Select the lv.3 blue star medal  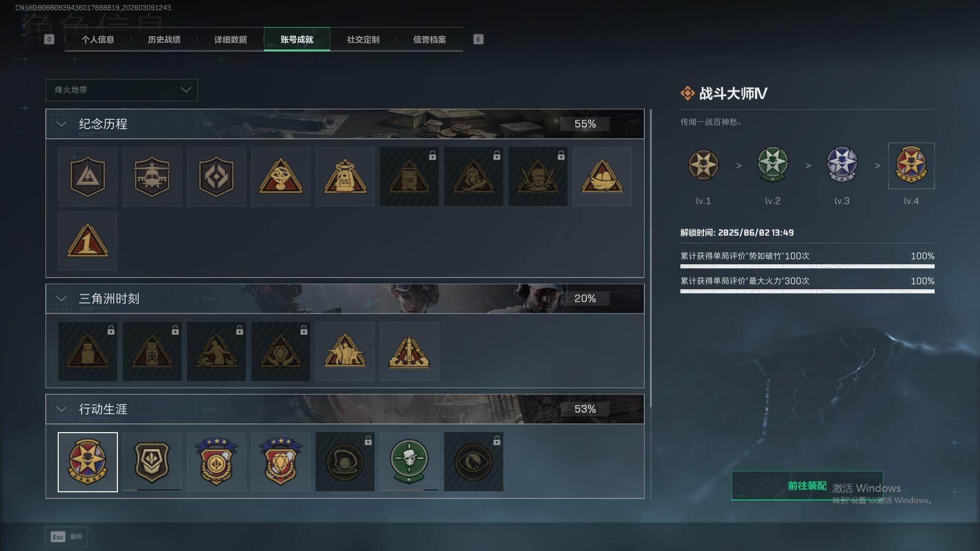(842, 165)
